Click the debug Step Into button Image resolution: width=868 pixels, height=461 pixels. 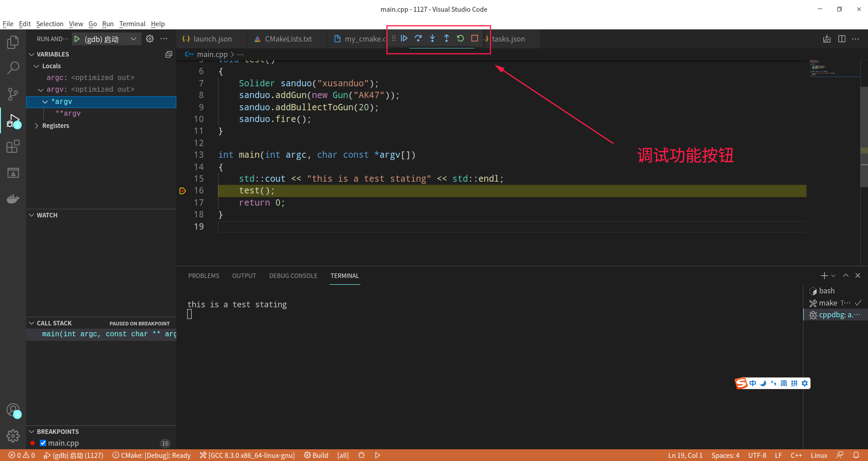pyautogui.click(x=432, y=38)
